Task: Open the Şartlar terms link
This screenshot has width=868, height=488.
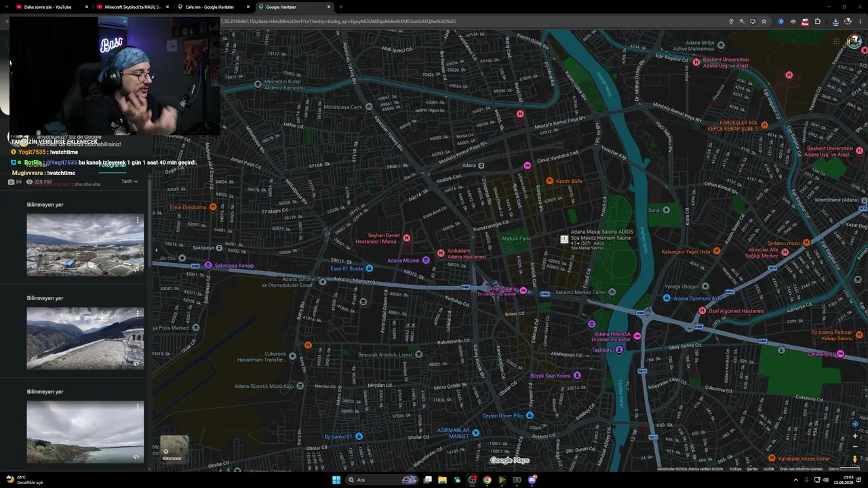Action: [752, 469]
